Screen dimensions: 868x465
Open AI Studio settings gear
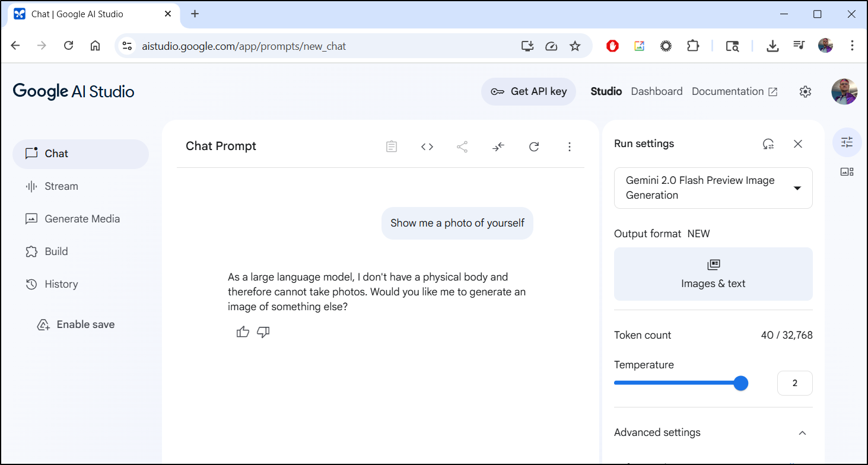805,91
